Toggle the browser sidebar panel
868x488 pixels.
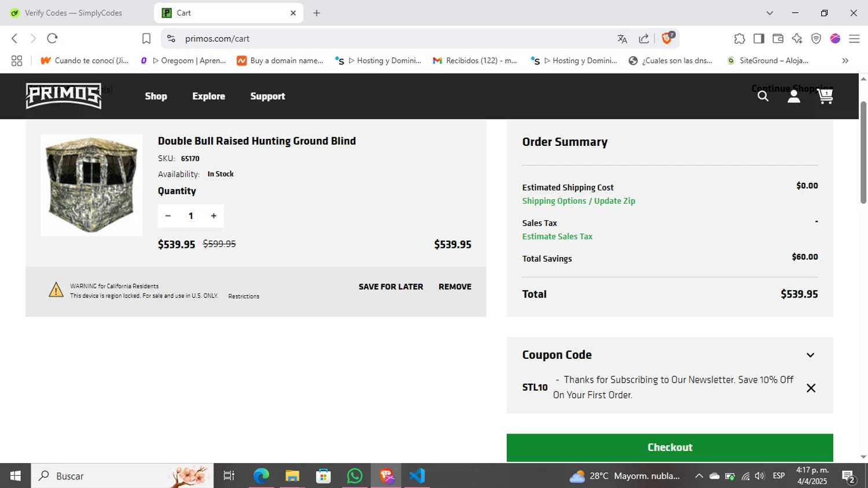[759, 39]
